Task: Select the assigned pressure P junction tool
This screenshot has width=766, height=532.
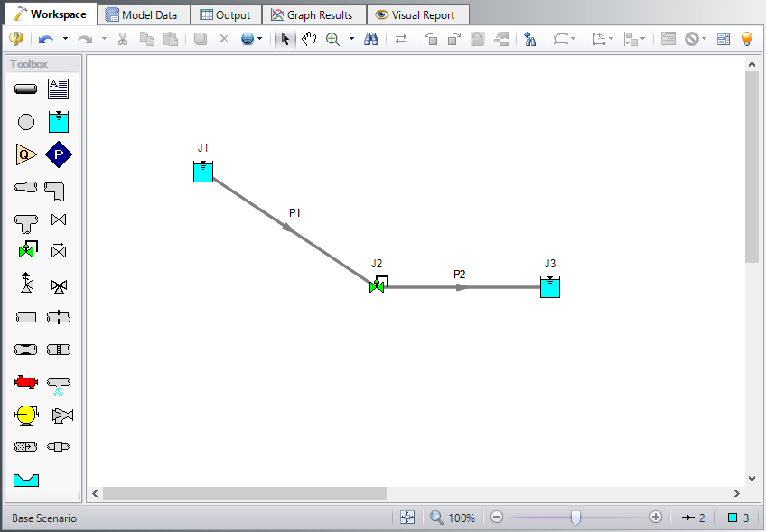Action: [59, 154]
